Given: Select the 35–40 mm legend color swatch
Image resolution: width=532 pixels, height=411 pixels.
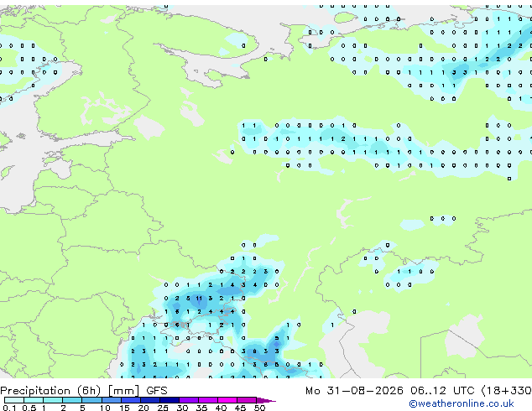Looking at the screenshot, I should pyautogui.click(x=207, y=400).
